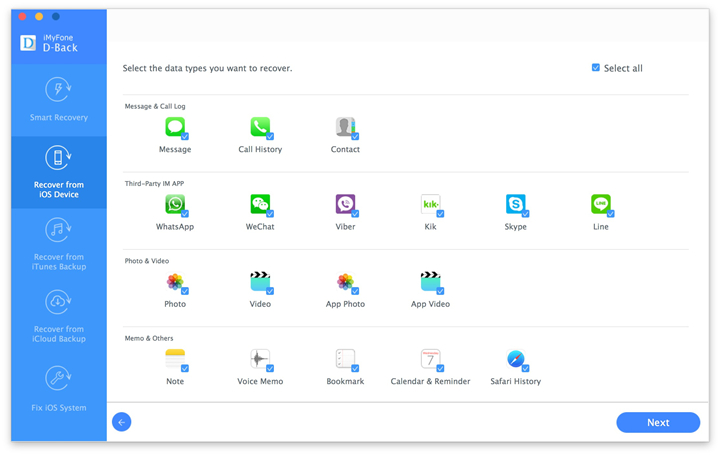
Task: Choose the WeChat icon
Action: pos(260,204)
